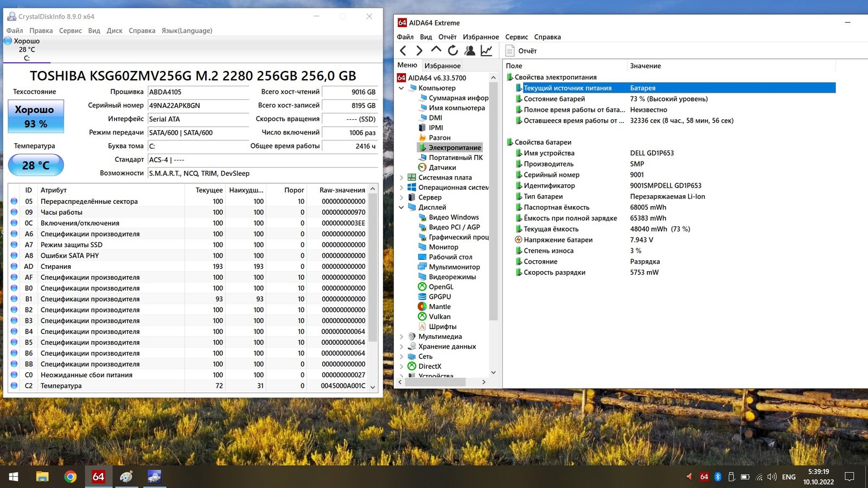Expand the Системная плата tree node
Viewport: 868px width, 488px height.
[x=401, y=177]
